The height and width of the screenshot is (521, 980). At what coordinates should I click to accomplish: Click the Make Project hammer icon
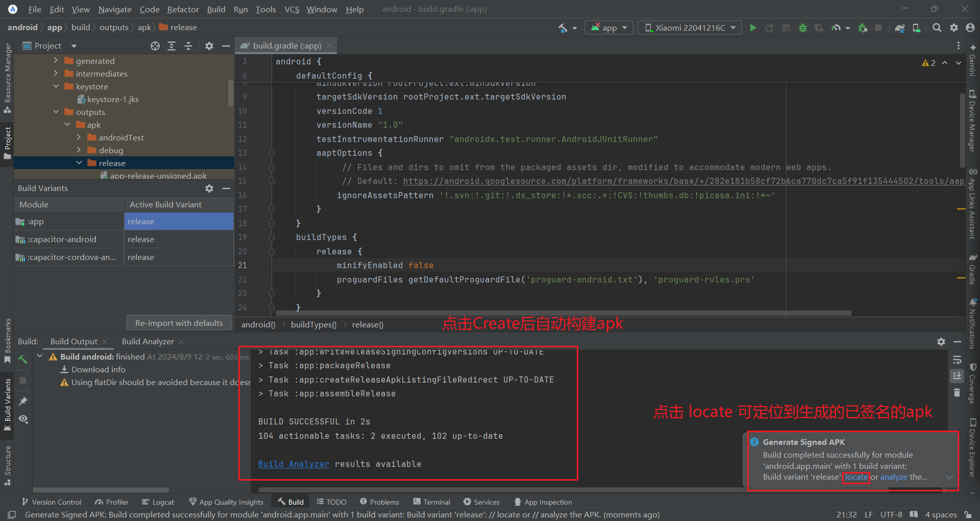pyautogui.click(x=562, y=28)
